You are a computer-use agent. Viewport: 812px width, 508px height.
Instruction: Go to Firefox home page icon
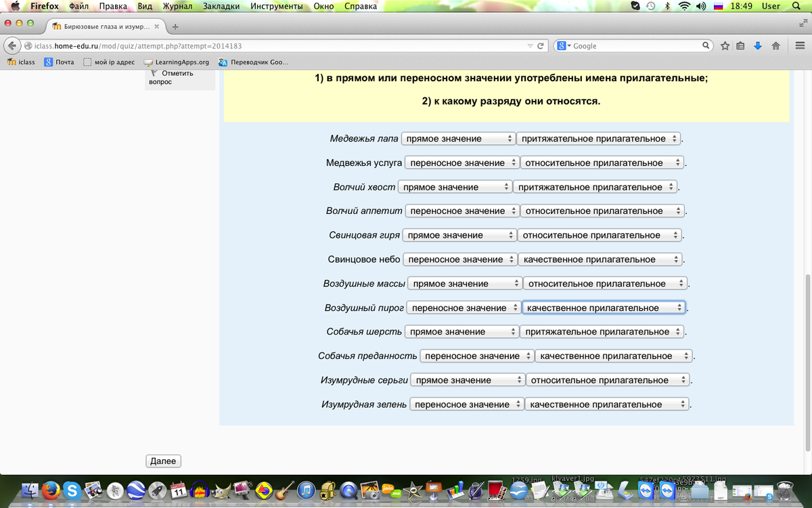point(775,46)
